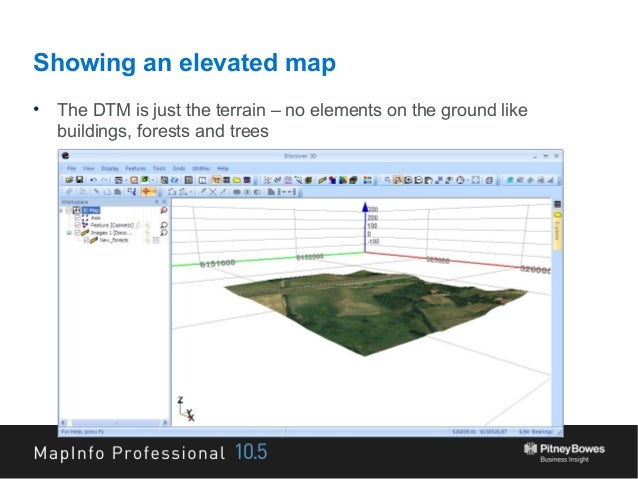Open dropdown arrow next to clock-like icon
Screen dimensions: 638x479
[468, 180]
